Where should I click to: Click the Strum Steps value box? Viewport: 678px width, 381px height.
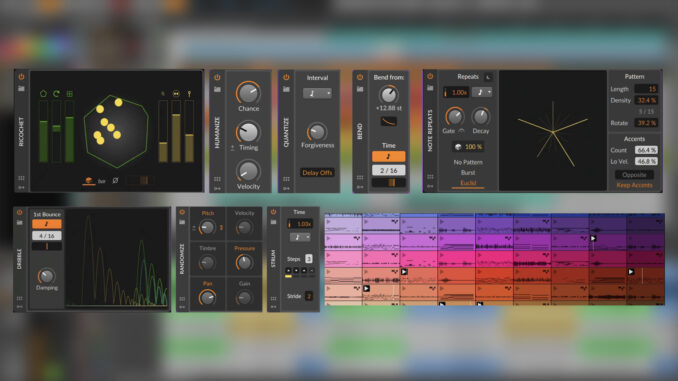pyautogui.click(x=308, y=259)
